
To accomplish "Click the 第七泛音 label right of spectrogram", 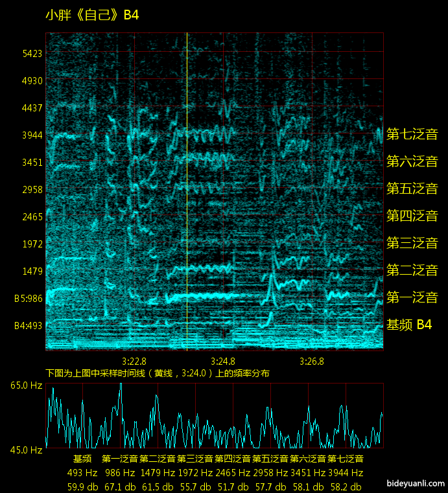I will pyautogui.click(x=412, y=135).
